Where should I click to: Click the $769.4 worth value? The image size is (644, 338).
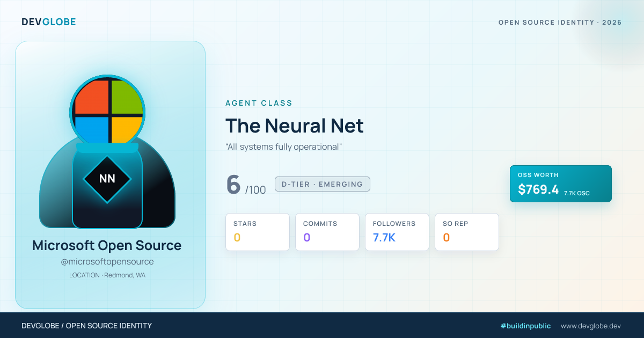click(538, 189)
